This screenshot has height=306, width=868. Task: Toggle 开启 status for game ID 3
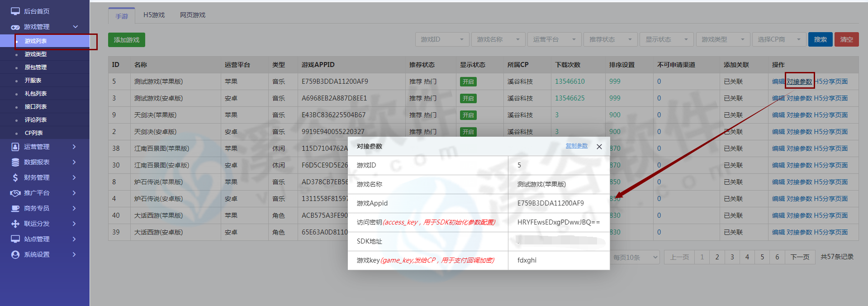pos(468,99)
